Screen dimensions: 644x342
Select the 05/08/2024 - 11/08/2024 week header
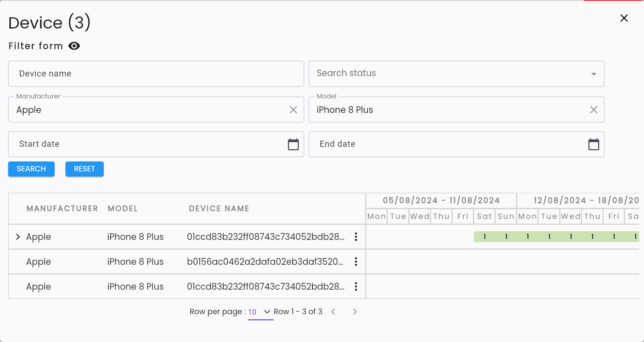pyautogui.click(x=441, y=201)
